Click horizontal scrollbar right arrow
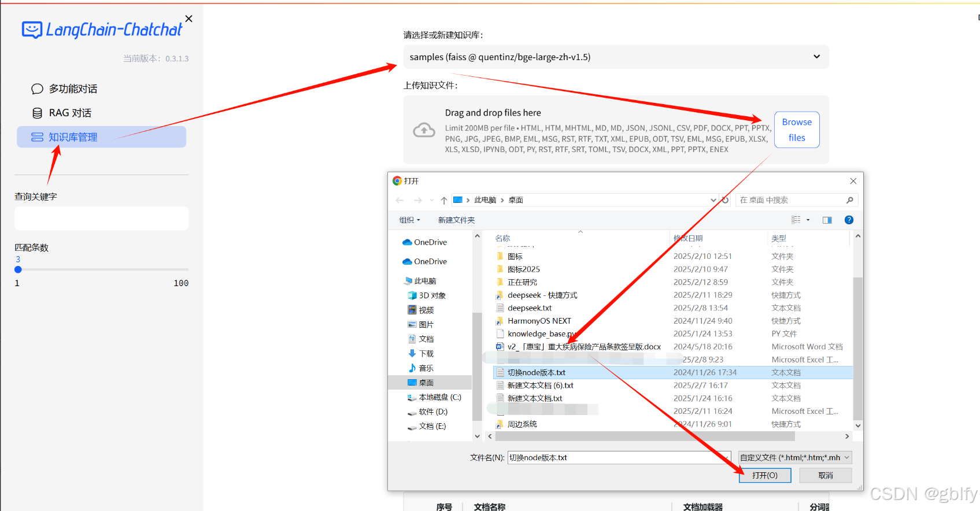This screenshot has height=511, width=980. (x=847, y=436)
